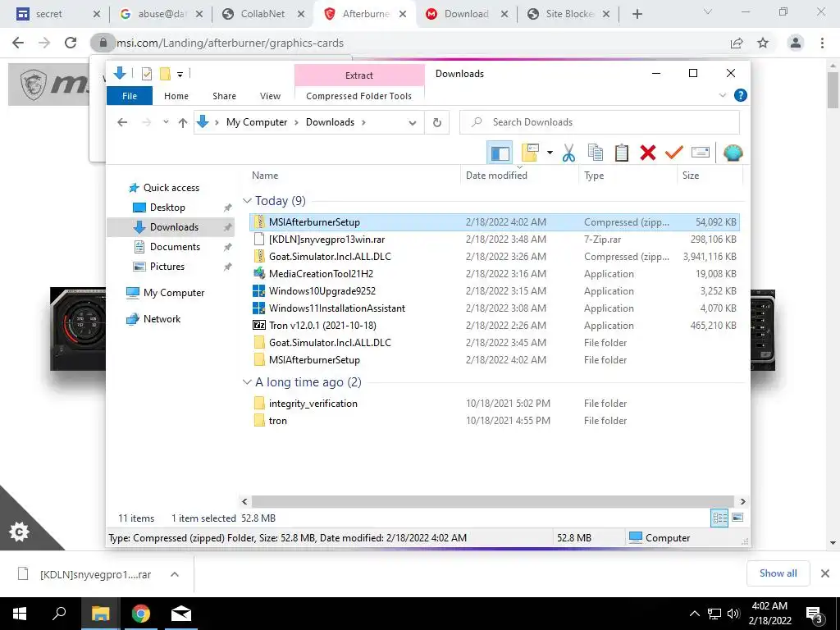Click the quick access properties icon
The height and width of the screenshot is (630, 840).
pyautogui.click(x=146, y=74)
